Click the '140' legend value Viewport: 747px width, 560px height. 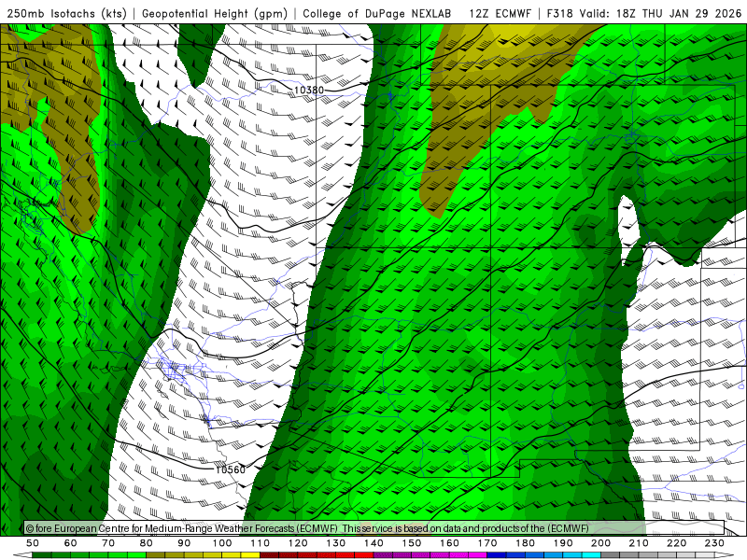click(x=373, y=543)
